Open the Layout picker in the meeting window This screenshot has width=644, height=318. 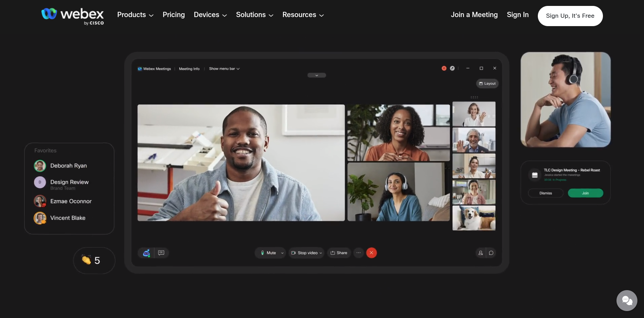coord(487,83)
